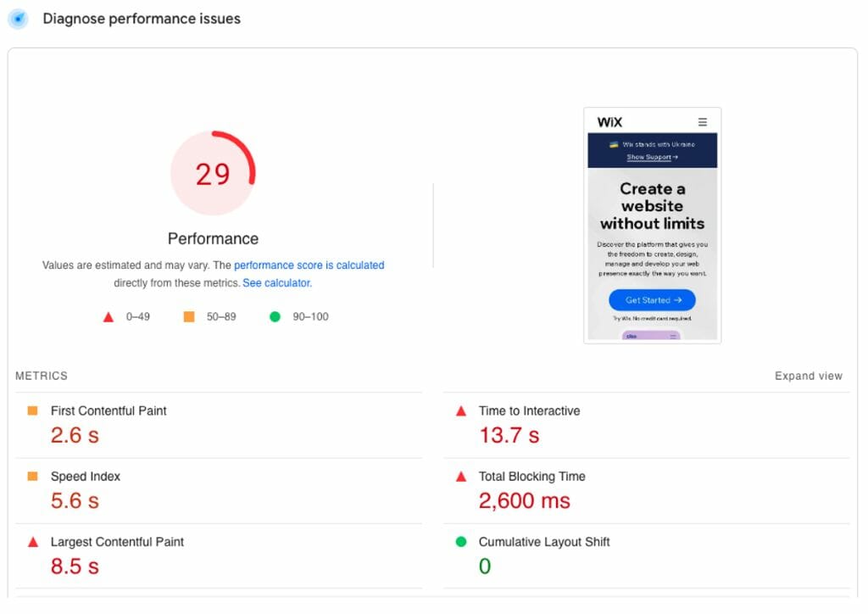Click the Wix logo in preview

click(x=609, y=122)
